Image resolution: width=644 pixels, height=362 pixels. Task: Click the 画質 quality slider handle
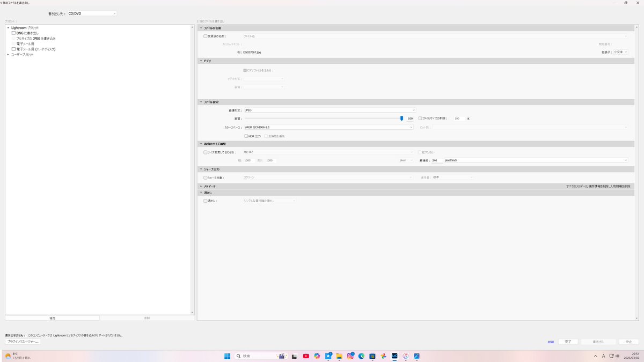401,119
